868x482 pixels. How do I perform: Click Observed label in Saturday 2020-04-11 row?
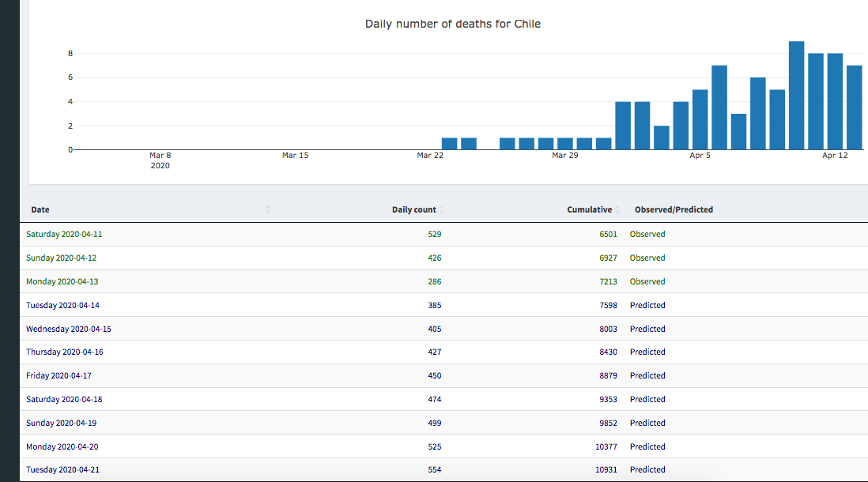(647, 235)
